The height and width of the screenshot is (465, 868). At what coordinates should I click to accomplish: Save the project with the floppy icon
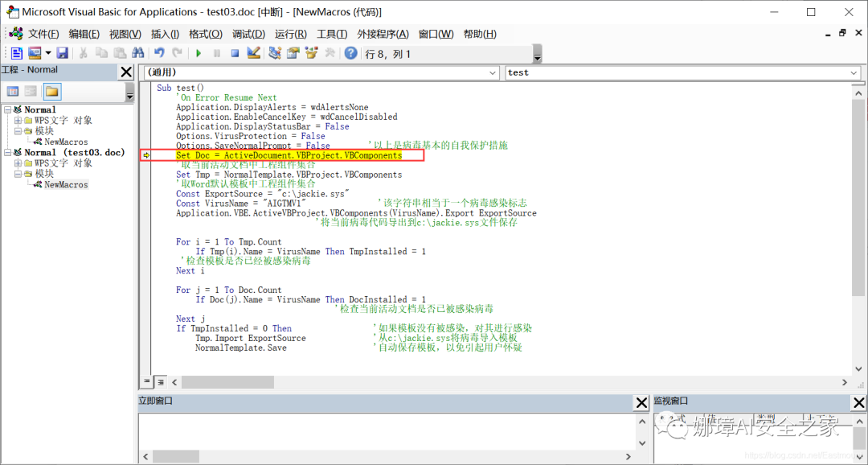pyautogui.click(x=63, y=53)
